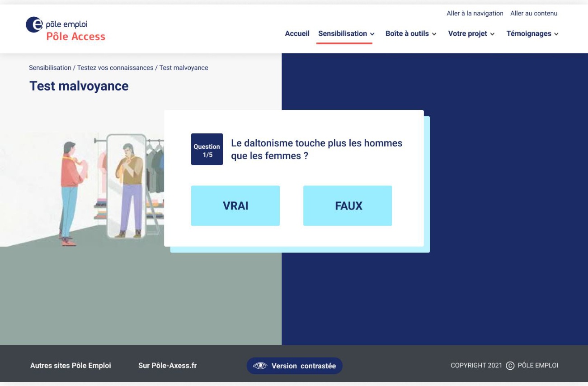
Task: Click the Pôle emploi logo icon
Action: coord(34,25)
